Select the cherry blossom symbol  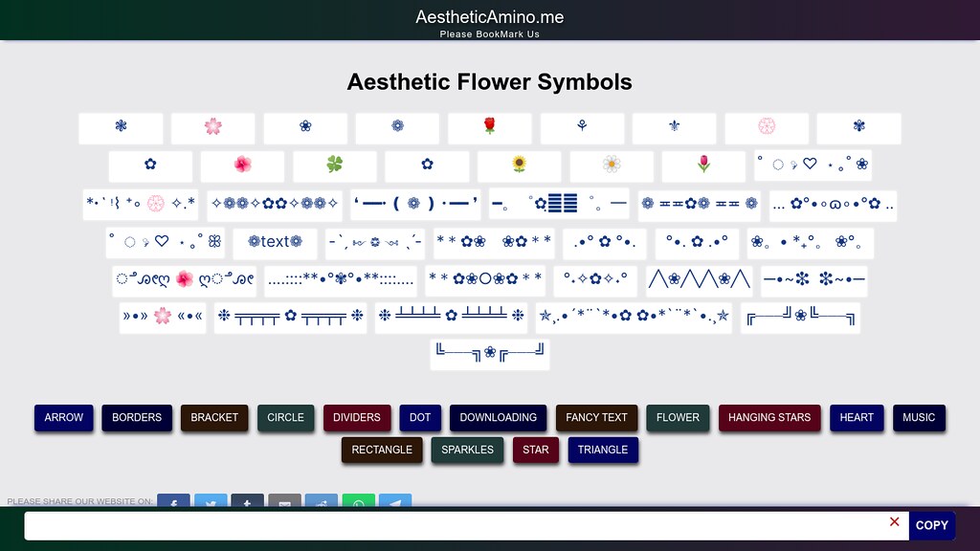click(x=212, y=127)
